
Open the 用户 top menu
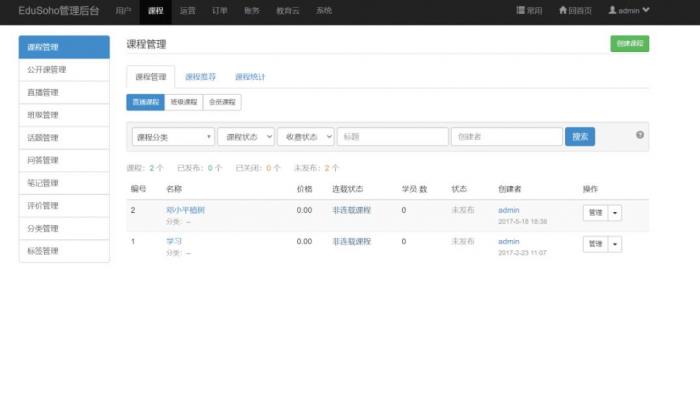pos(123,10)
